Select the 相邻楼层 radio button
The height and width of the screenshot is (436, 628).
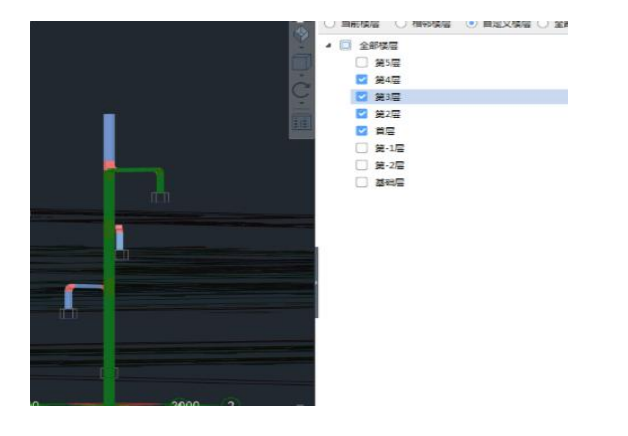click(x=401, y=24)
